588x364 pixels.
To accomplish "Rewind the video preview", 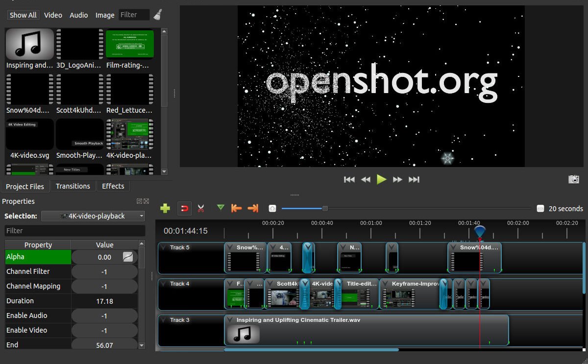I will coord(366,180).
